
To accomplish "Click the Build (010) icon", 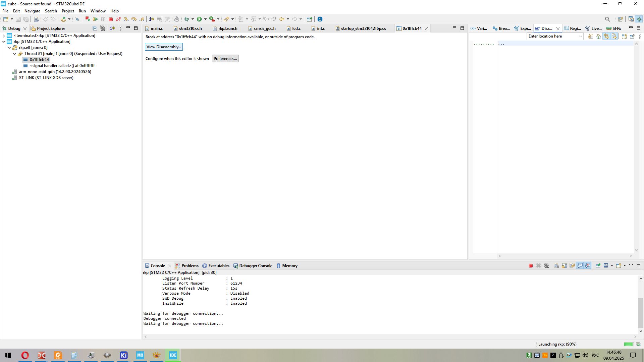I will pos(36,19).
